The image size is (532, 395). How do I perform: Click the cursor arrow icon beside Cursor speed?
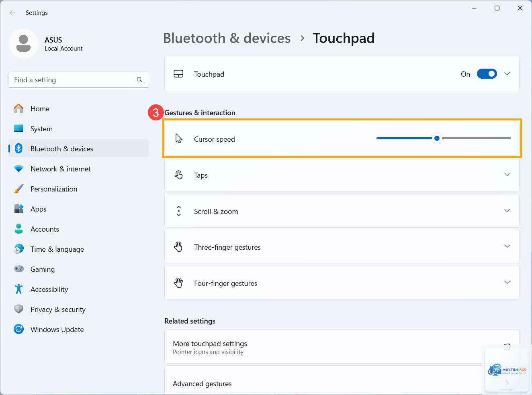click(179, 138)
